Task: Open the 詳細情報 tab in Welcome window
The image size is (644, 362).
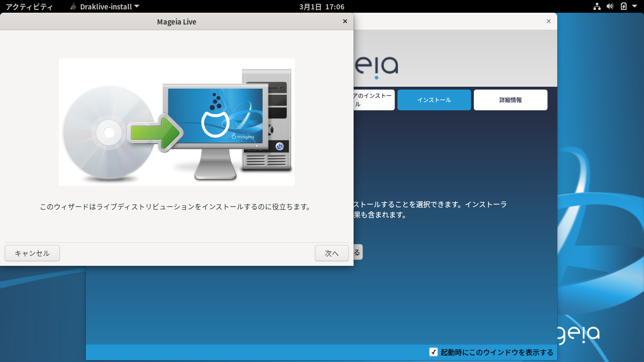Action: pyautogui.click(x=511, y=100)
